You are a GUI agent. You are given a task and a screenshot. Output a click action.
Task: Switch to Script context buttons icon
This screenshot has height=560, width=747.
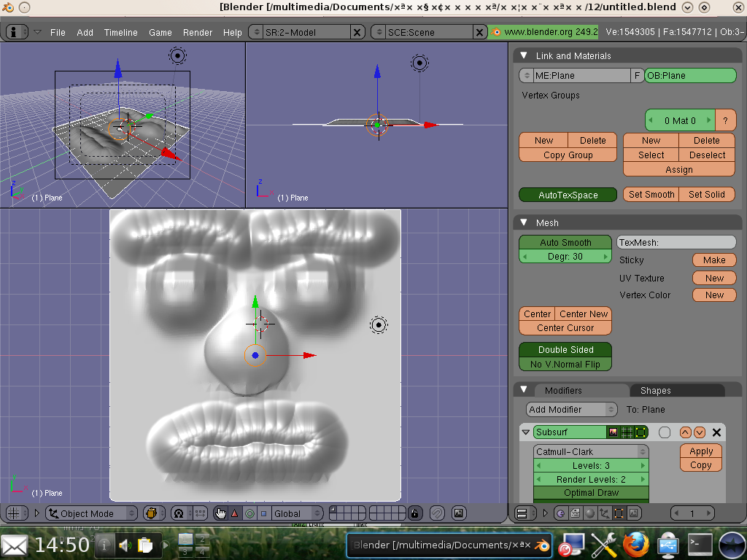[575, 513]
